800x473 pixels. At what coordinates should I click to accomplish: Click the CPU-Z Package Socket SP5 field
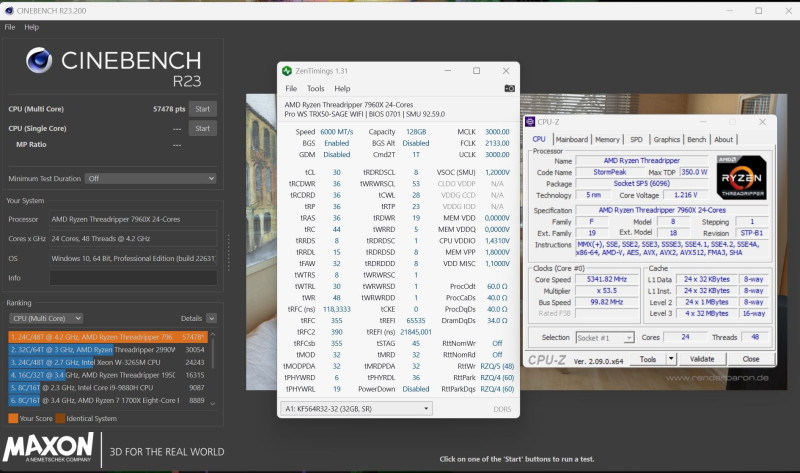pos(642,184)
